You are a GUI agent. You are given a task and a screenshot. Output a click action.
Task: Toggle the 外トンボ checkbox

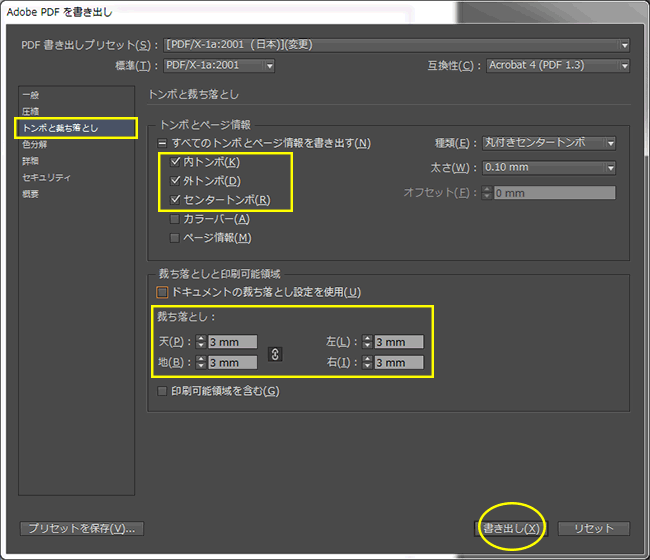point(175,181)
